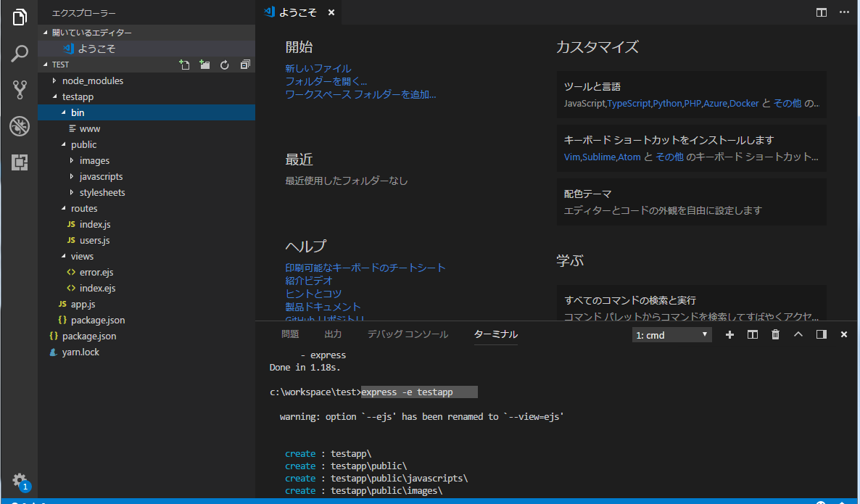Split the terminal panel
860x504 pixels.
coord(753,334)
